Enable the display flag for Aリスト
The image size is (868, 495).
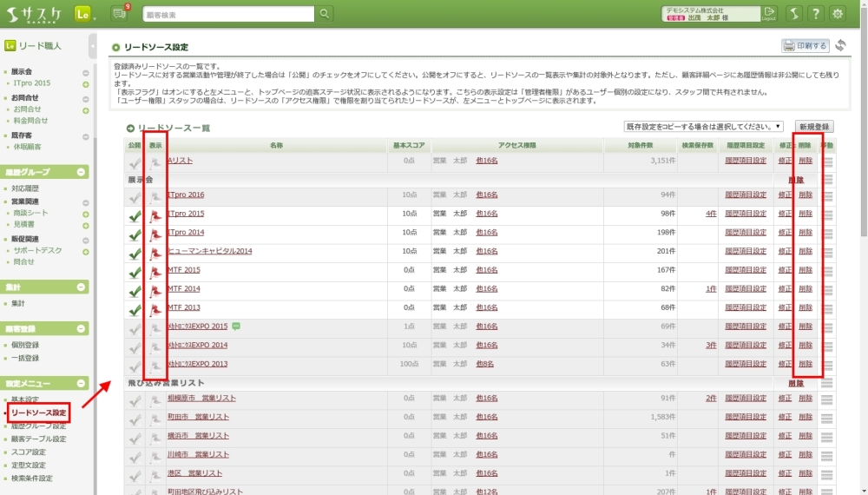[156, 161]
